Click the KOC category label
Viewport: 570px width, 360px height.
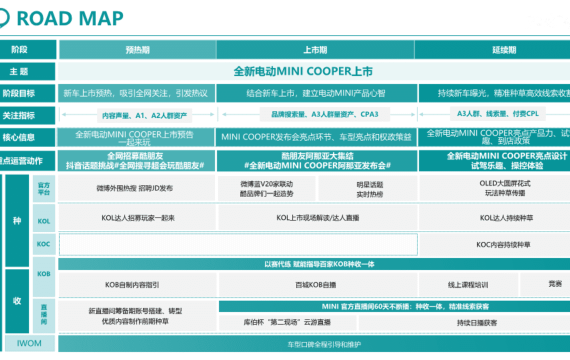[44, 244]
